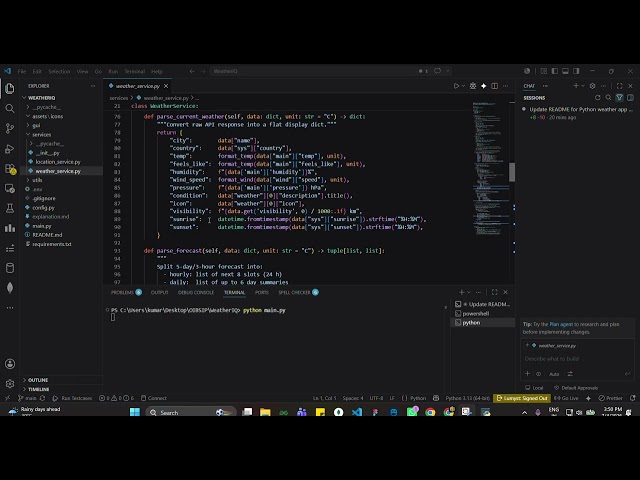
Task: Open the Source Control view
Action: point(10,128)
